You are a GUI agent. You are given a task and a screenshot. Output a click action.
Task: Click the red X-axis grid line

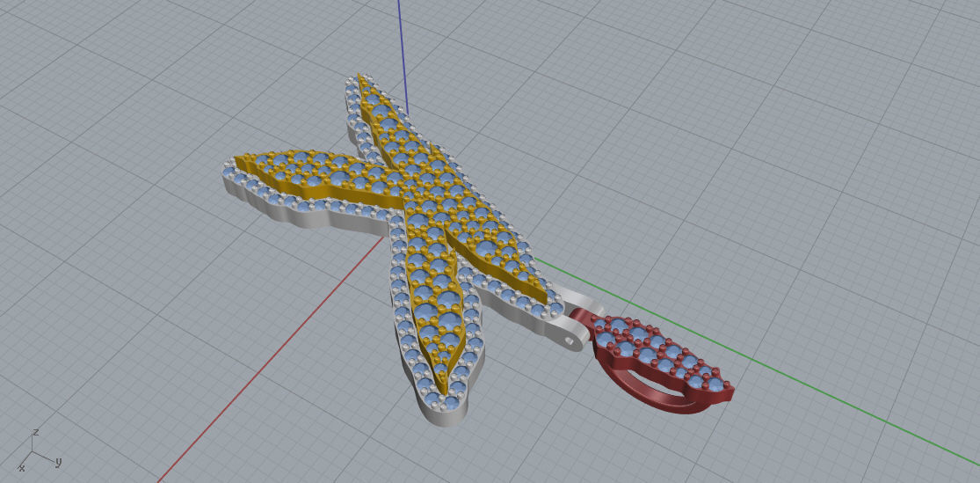(x=269, y=361)
